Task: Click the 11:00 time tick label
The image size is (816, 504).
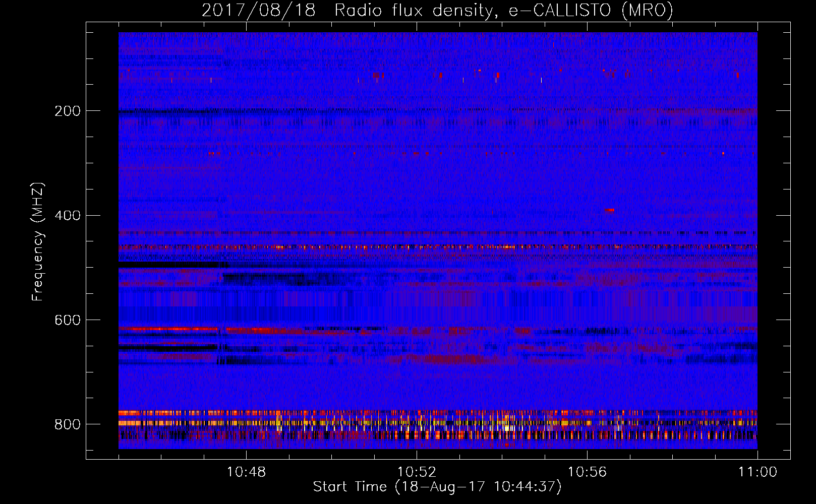Action: pyautogui.click(x=757, y=472)
